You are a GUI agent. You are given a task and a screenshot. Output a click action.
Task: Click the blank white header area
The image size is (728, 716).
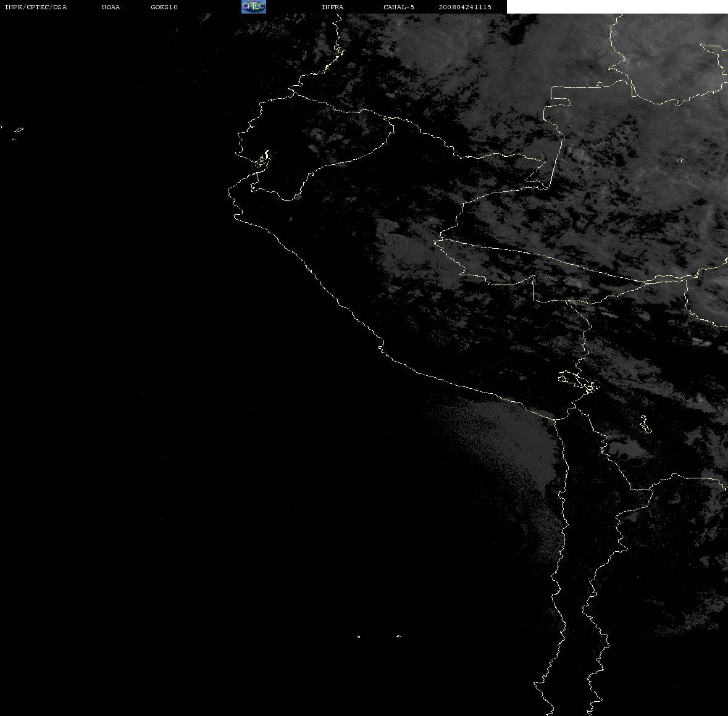click(617, 7)
